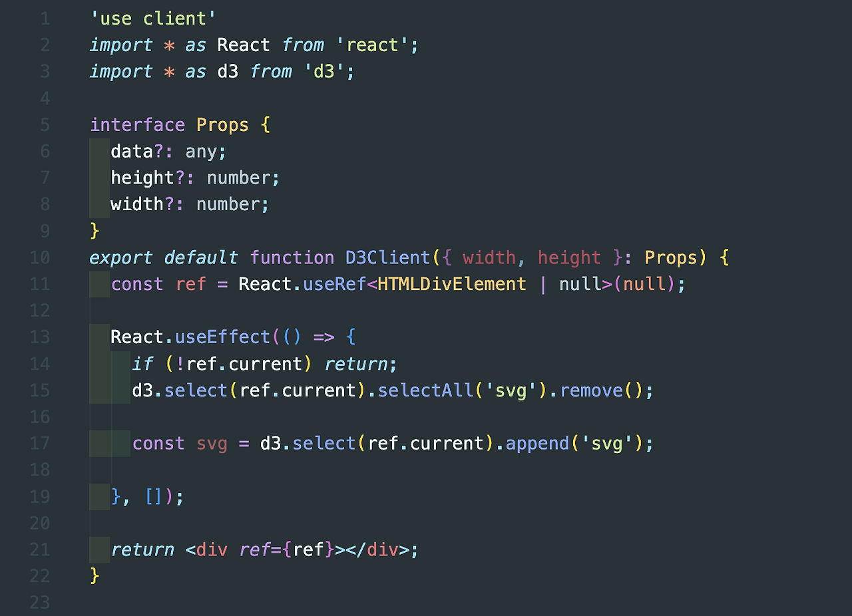Click the 'd3' import string
852x616 pixels.
324,72
